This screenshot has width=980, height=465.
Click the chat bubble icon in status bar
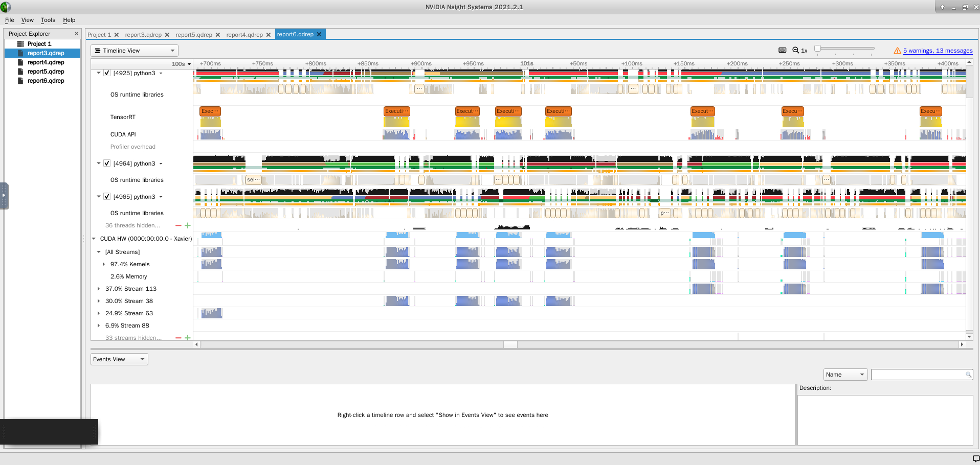(x=976, y=458)
